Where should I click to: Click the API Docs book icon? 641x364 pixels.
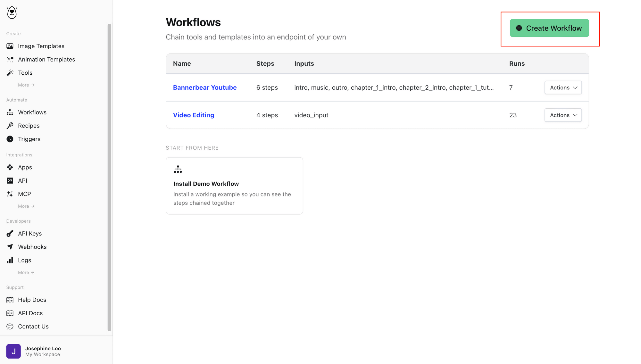coord(10,313)
